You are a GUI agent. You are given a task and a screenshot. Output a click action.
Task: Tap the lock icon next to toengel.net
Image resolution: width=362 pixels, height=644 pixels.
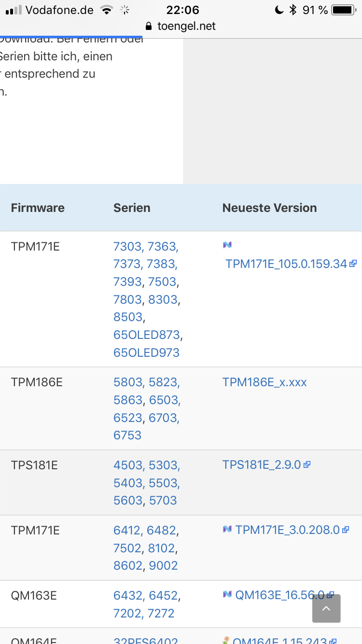click(149, 26)
